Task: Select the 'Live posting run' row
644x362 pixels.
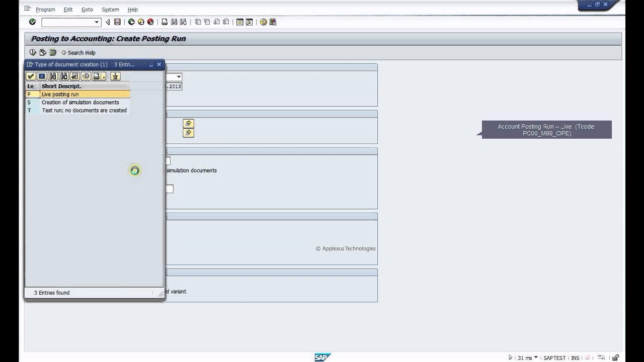Action: pyautogui.click(x=78, y=95)
